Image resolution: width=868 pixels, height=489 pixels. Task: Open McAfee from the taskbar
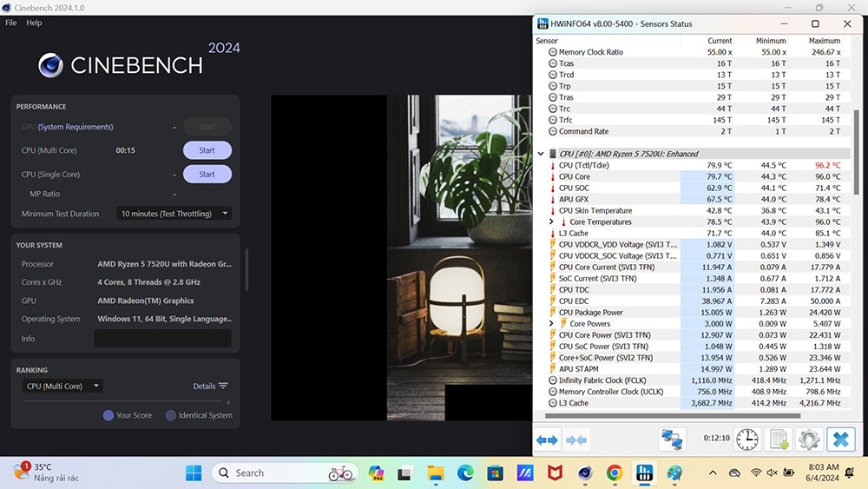(555, 473)
